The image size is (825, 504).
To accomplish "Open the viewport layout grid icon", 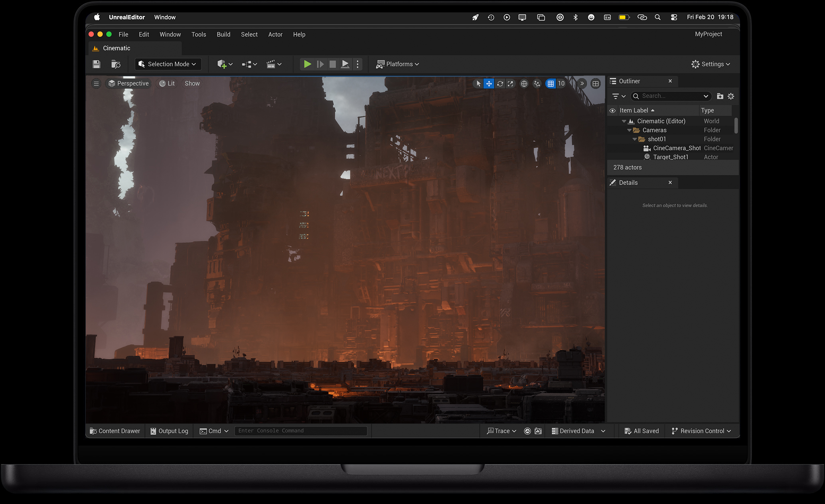I will click(596, 84).
